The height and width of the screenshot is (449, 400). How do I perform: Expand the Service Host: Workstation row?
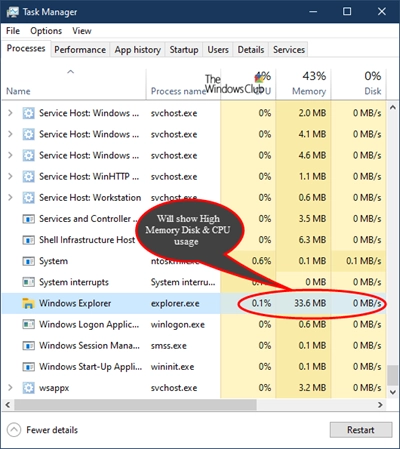click(x=10, y=198)
